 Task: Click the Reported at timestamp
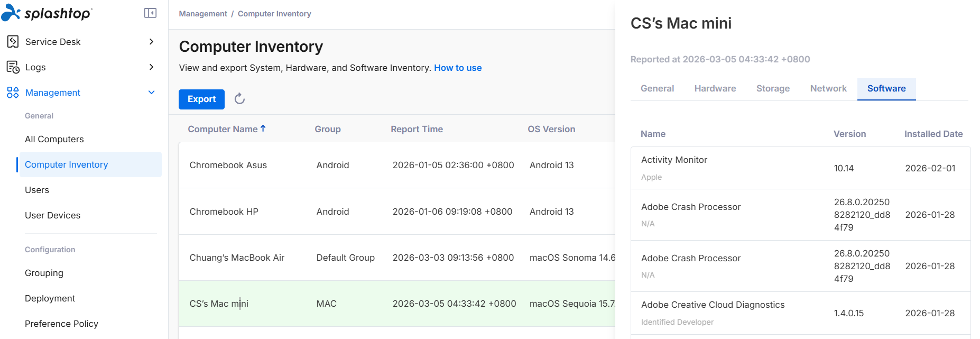(720, 59)
